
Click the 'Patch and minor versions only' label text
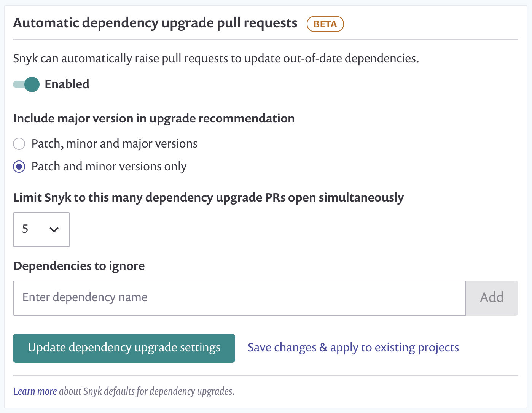click(x=109, y=167)
